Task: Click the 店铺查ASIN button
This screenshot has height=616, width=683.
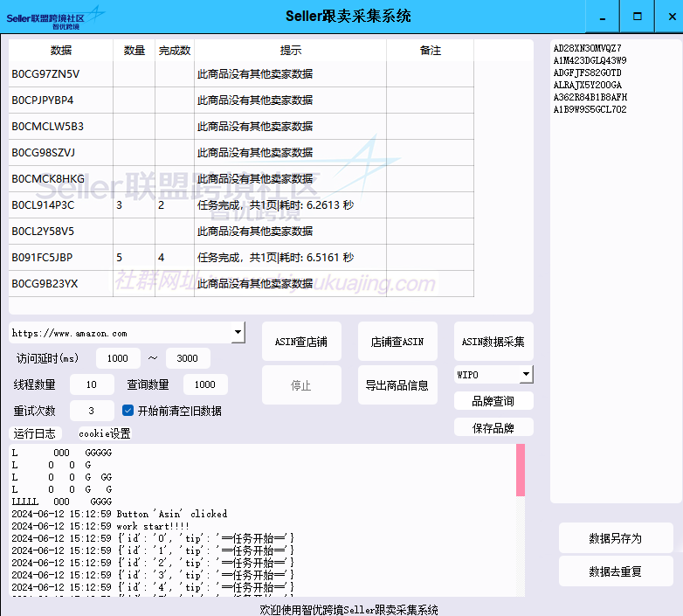Action: [397, 342]
